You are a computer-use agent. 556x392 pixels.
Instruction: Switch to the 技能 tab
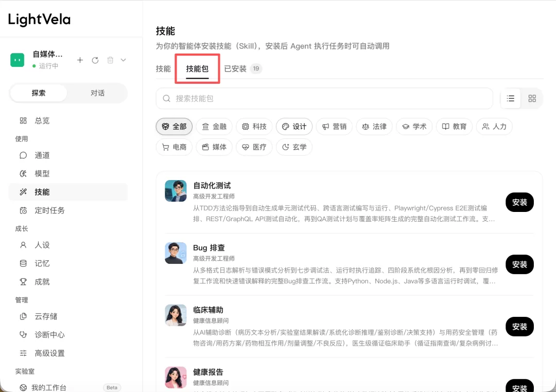(163, 69)
